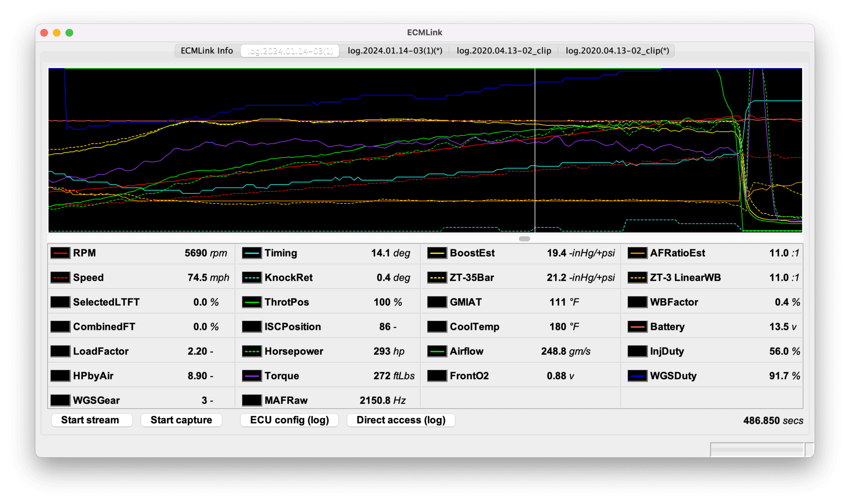Viewport: 850px width, 504px height.
Task: Click the ZT-3 LinearWB dashed swatch
Action: (637, 278)
